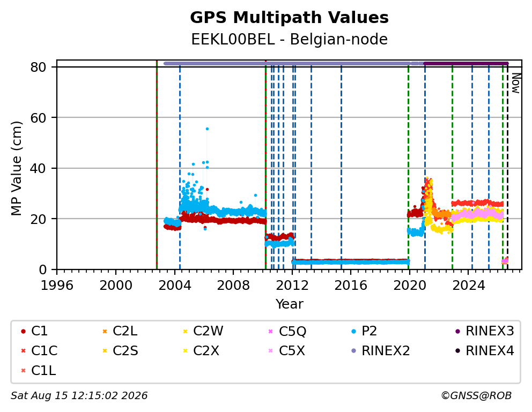Click the 40 y-axis tick label
Image resolution: width=532 pixels, height=412 pixels.
(38, 168)
